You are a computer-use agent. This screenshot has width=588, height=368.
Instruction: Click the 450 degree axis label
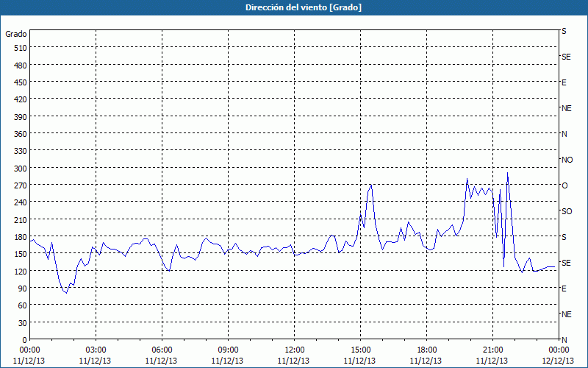[x=21, y=82]
